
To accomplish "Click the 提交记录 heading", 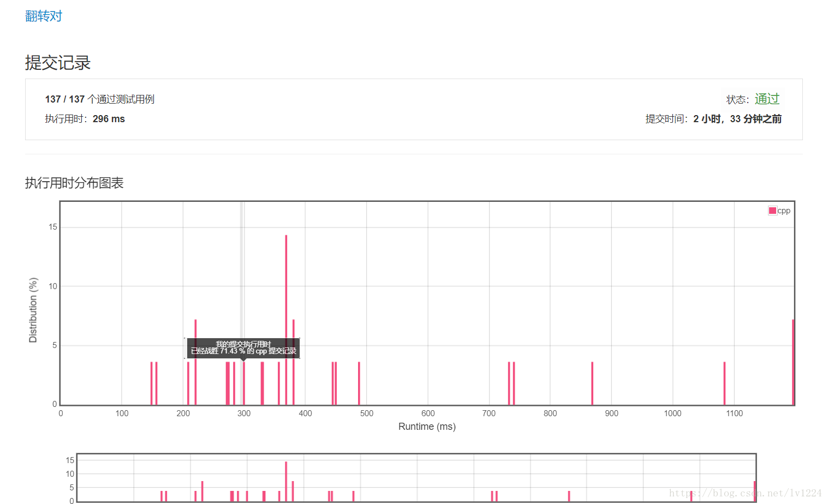I will [58, 63].
